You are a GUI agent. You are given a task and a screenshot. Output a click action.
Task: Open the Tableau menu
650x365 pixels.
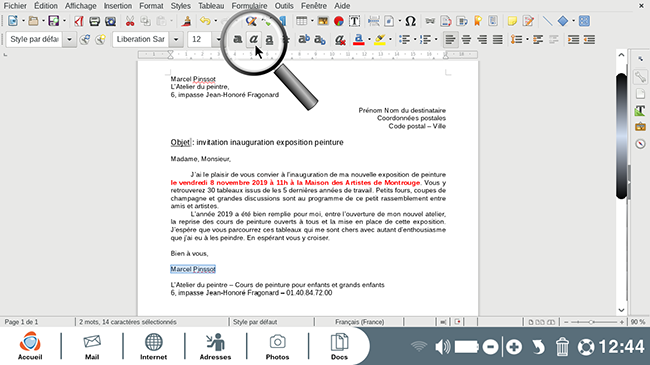[211, 6]
